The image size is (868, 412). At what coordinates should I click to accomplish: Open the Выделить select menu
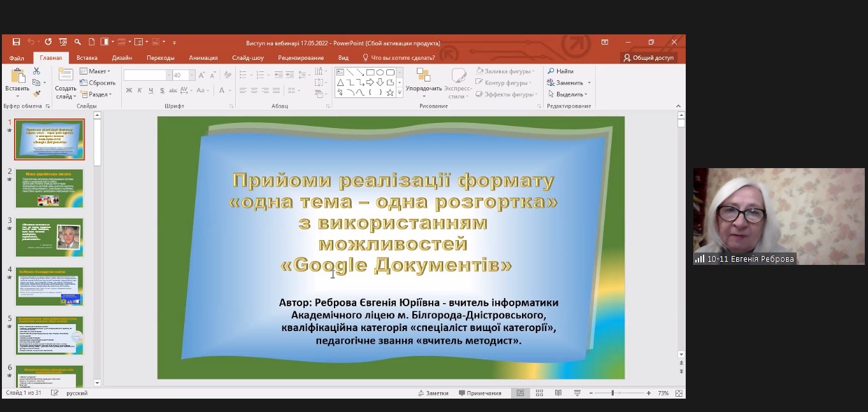568,94
